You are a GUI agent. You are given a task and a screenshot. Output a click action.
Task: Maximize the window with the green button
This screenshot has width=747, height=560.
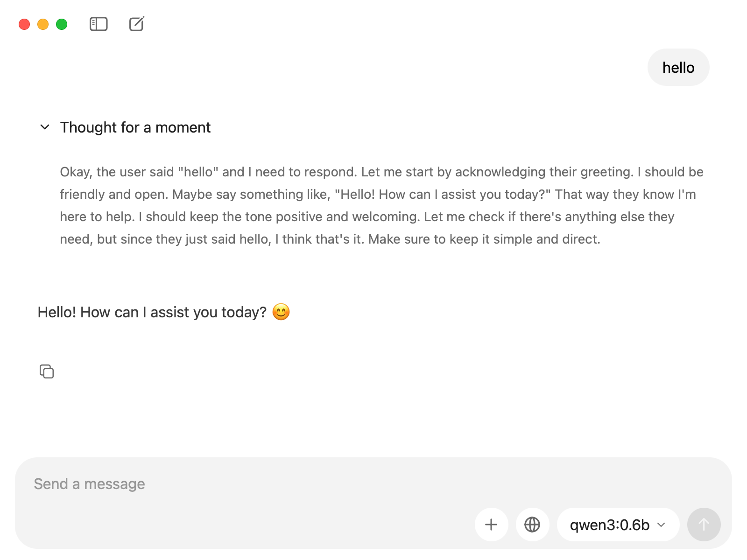pyautogui.click(x=62, y=24)
